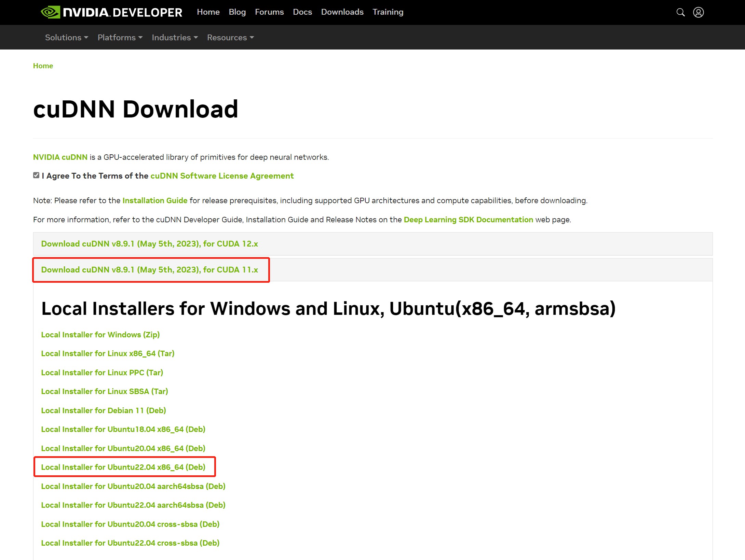Download Local Installer for Linux x86_64 (Tar)
745x560 pixels.
[108, 353]
